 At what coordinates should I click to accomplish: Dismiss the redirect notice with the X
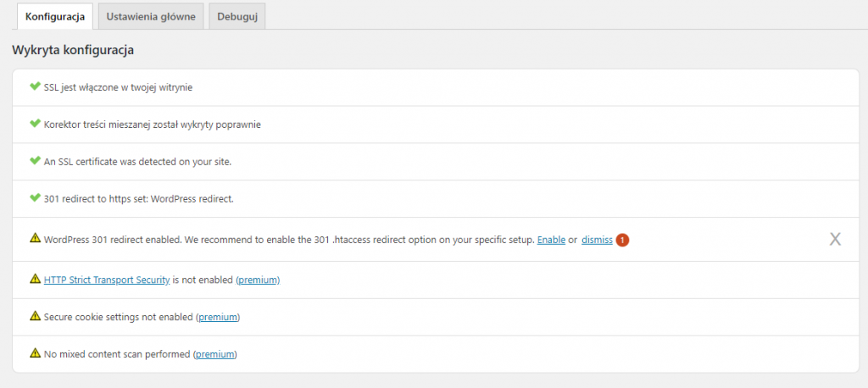835,240
